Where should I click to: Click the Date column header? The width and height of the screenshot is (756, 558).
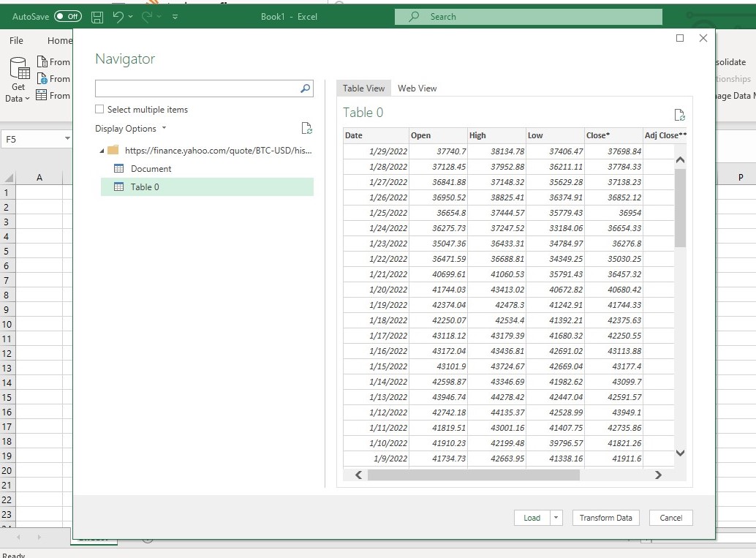coord(376,135)
